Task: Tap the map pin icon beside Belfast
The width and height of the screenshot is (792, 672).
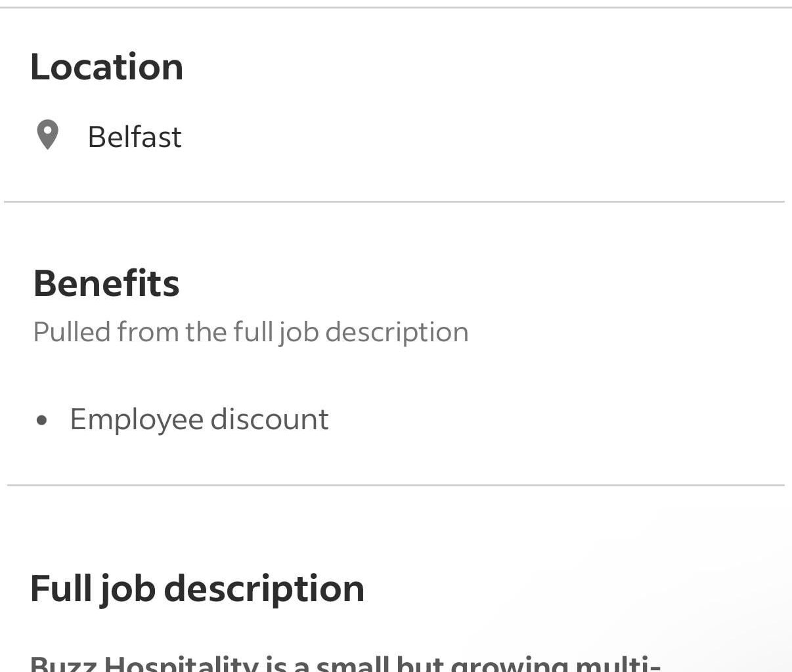Action: coord(47,135)
